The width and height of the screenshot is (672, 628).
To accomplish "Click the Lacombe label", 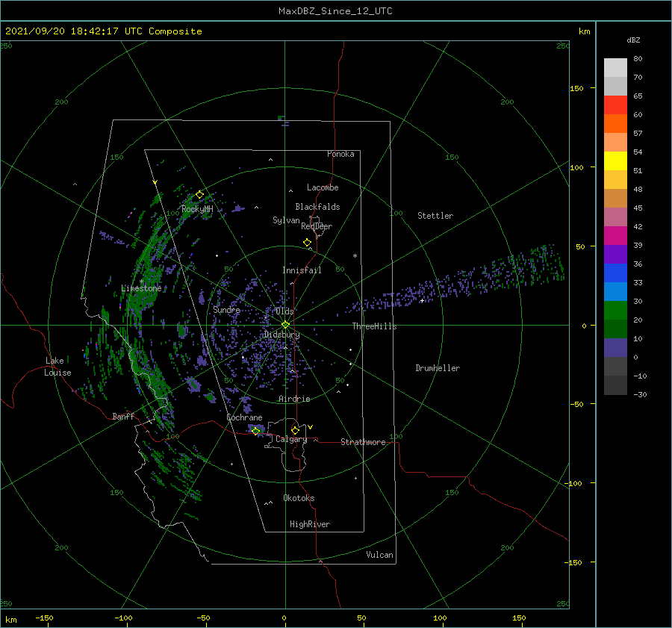I will (323, 187).
